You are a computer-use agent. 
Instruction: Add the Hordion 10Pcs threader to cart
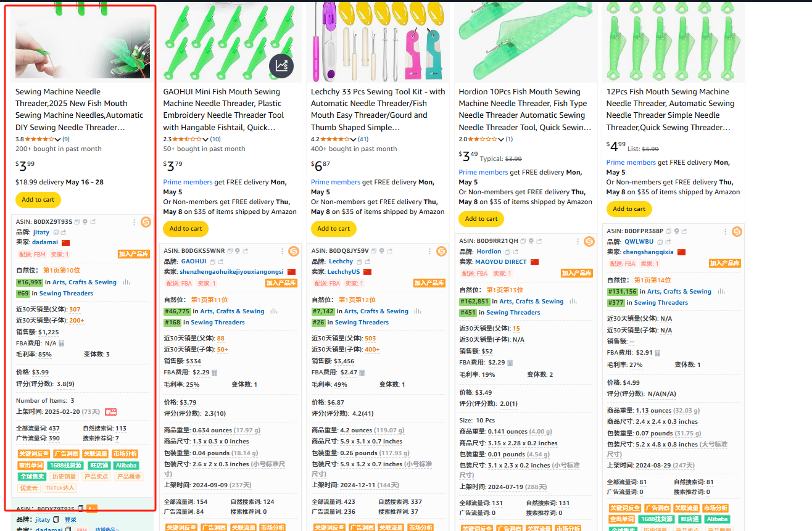(481, 219)
